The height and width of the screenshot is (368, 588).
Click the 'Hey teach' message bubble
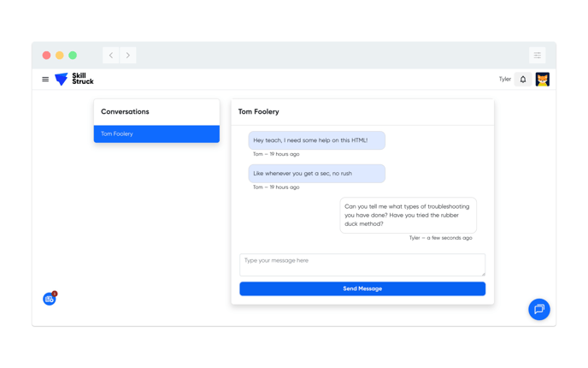(316, 140)
